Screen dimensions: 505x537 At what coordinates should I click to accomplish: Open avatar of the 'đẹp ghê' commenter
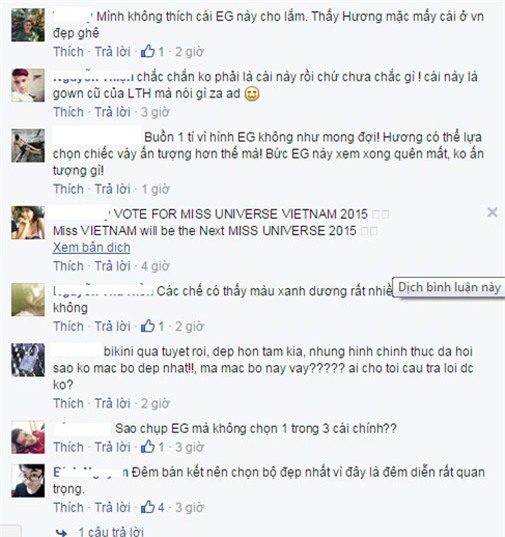click(x=28, y=25)
